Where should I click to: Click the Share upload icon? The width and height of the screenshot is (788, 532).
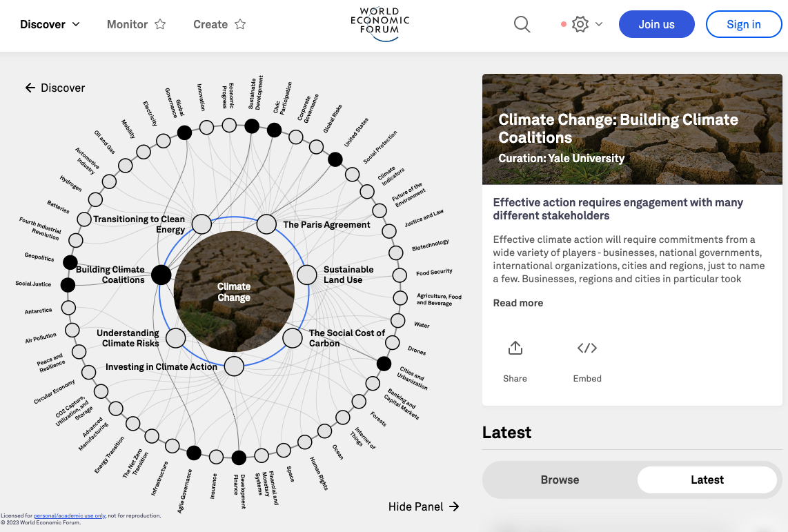coord(515,348)
